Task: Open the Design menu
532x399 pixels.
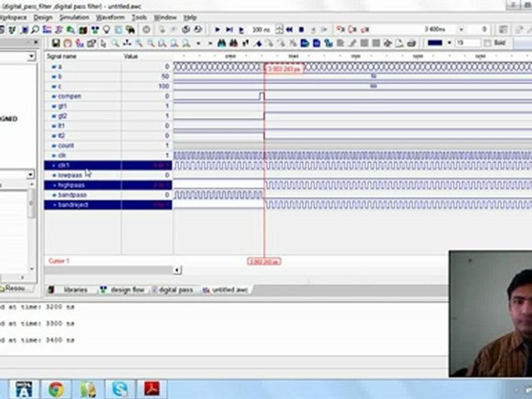Action: (x=43, y=18)
